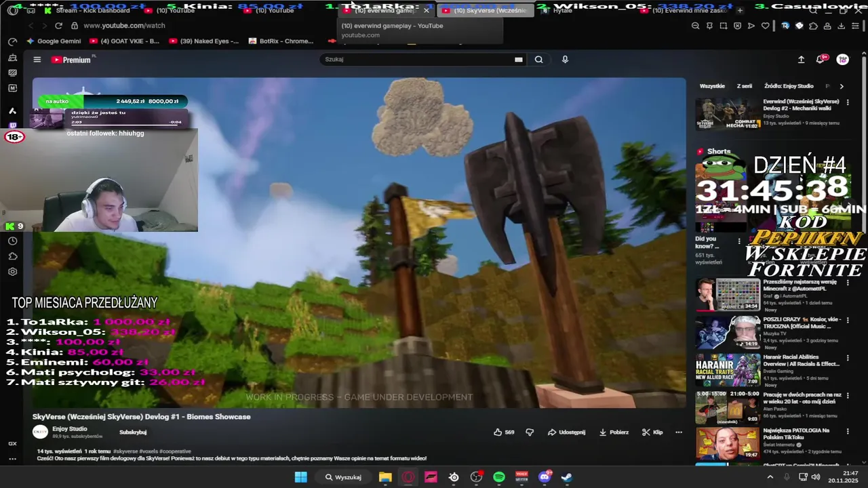Start voice search with the microphone icon
The height and width of the screenshot is (488, 868).
(565, 60)
